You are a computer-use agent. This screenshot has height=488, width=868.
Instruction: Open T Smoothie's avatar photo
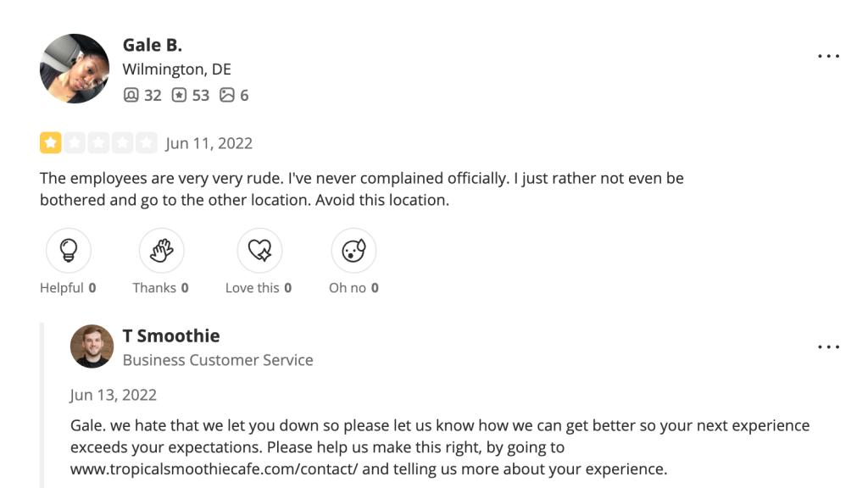click(x=92, y=347)
